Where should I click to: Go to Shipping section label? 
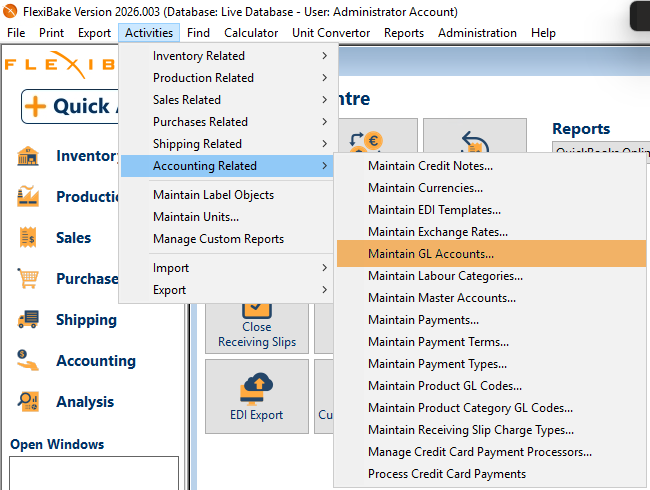point(86,320)
